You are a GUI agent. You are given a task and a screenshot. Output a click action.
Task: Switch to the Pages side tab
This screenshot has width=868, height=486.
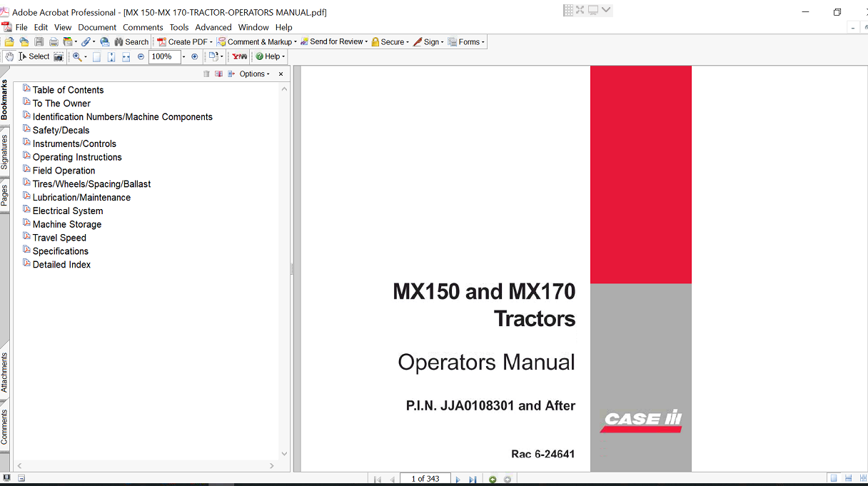point(4,195)
